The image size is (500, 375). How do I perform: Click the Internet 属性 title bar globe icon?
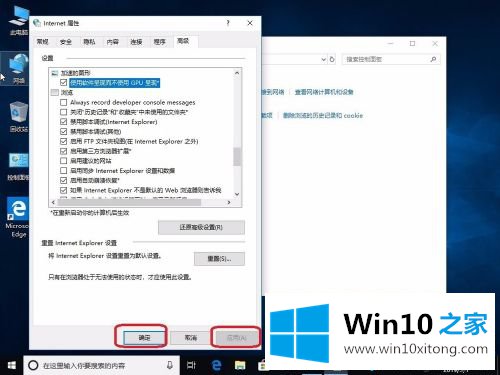click(37, 23)
